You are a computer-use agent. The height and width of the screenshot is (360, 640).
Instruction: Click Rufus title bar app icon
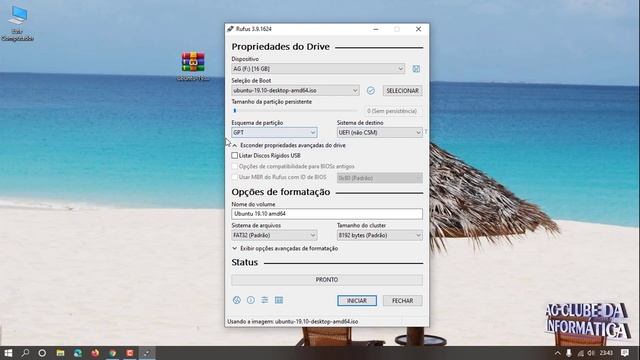(230, 29)
